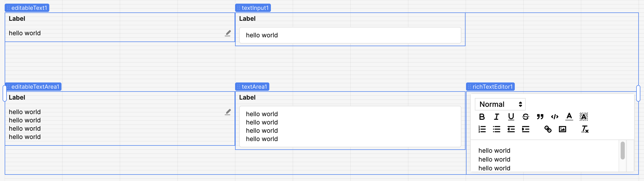Decrease the text indent
This screenshot has height=181, width=644.
pos(511,129)
